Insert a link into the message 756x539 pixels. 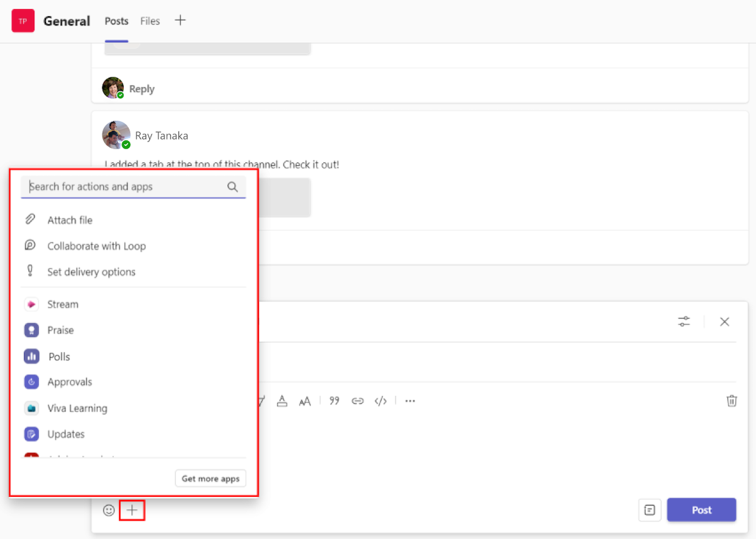[357, 400]
